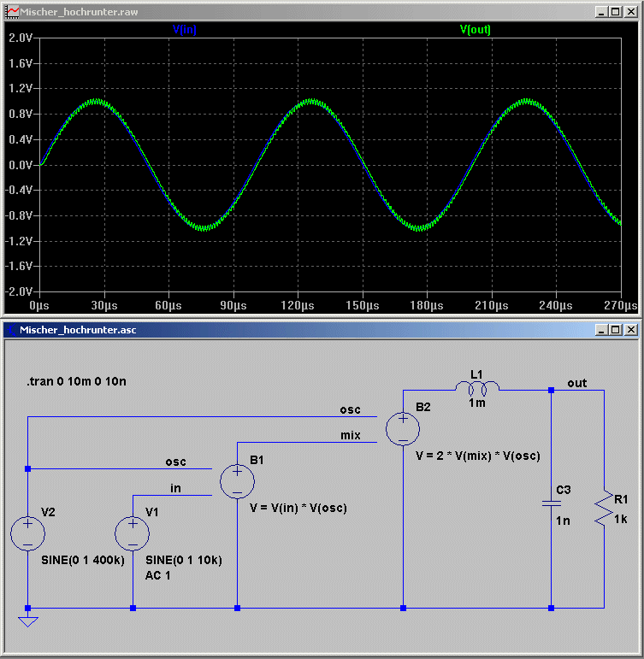Minimize the Mischer_hochrunter.raw plot window

click(601, 12)
